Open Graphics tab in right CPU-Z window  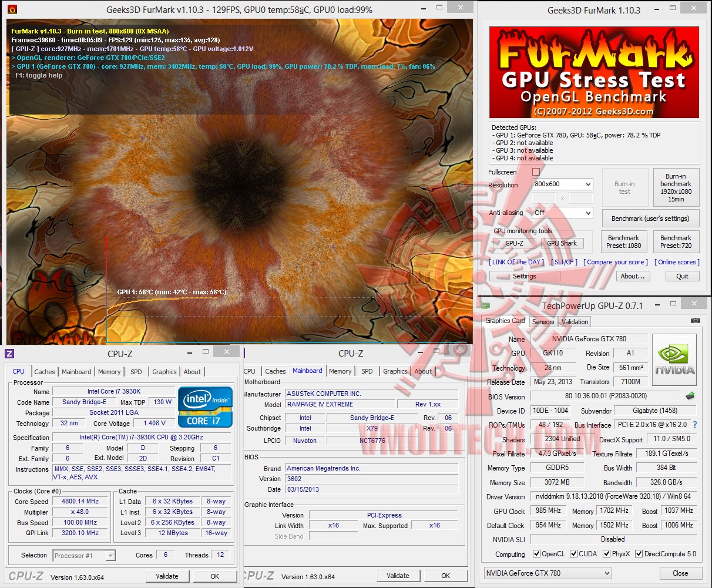[395, 371]
